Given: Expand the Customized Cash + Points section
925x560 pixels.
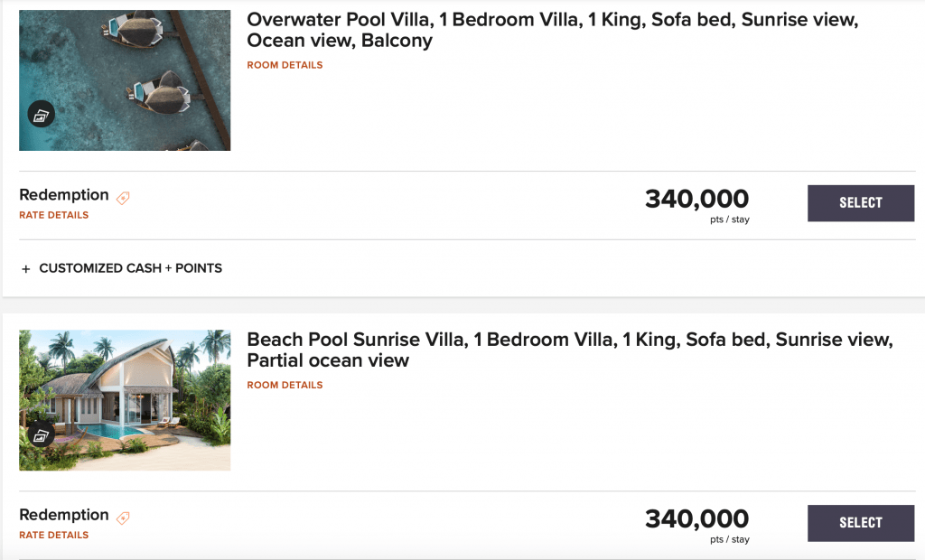Looking at the screenshot, I should [x=122, y=268].
